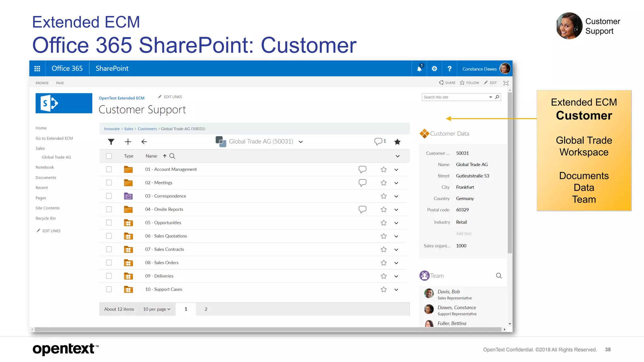The image size is (644, 362).
Task: Click search icon in Team panel
Action: point(499,276)
